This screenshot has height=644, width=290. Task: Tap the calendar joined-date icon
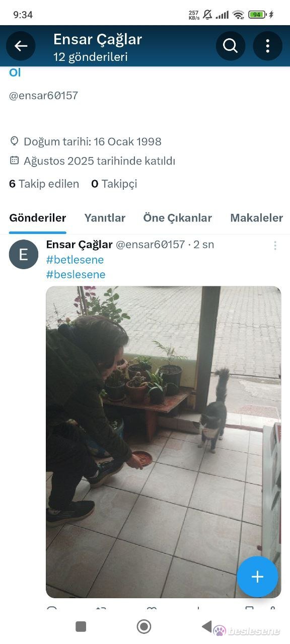[x=14, y=161]
